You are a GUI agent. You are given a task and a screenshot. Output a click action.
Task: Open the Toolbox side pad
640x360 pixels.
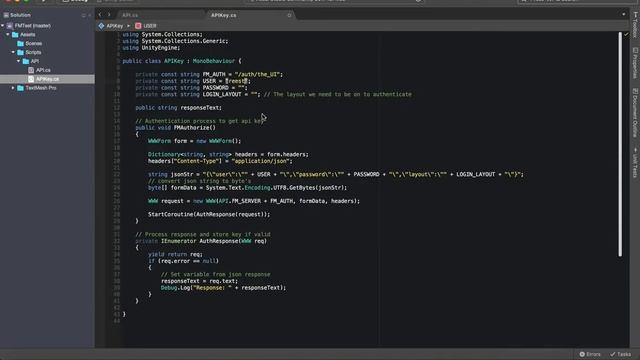[635, 25]
